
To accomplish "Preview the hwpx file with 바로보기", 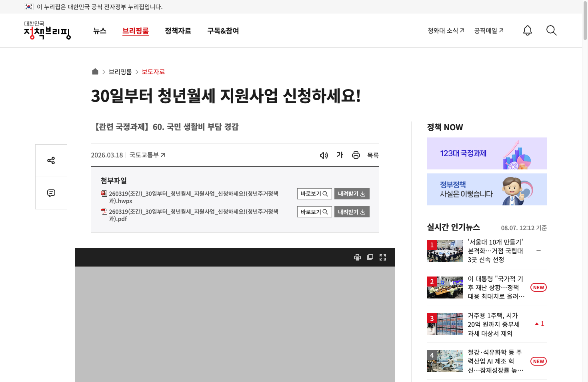I will tap(314, 194).
